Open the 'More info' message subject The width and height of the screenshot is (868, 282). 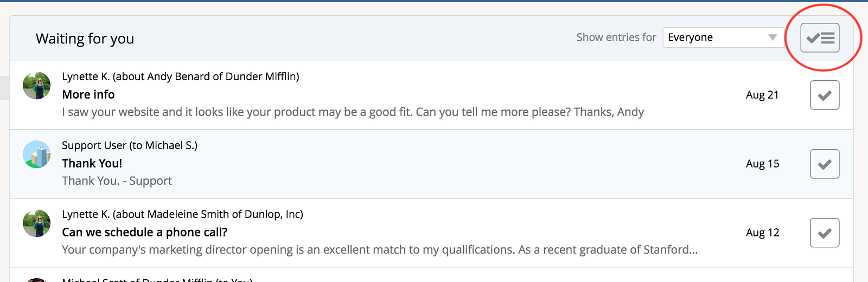pos(88,94)
